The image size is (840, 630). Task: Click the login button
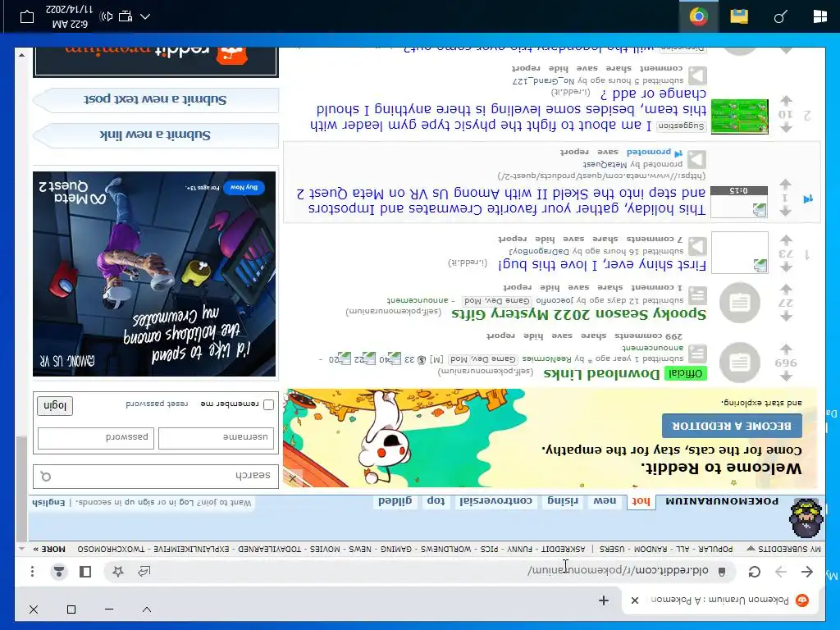tap(55, 405)
